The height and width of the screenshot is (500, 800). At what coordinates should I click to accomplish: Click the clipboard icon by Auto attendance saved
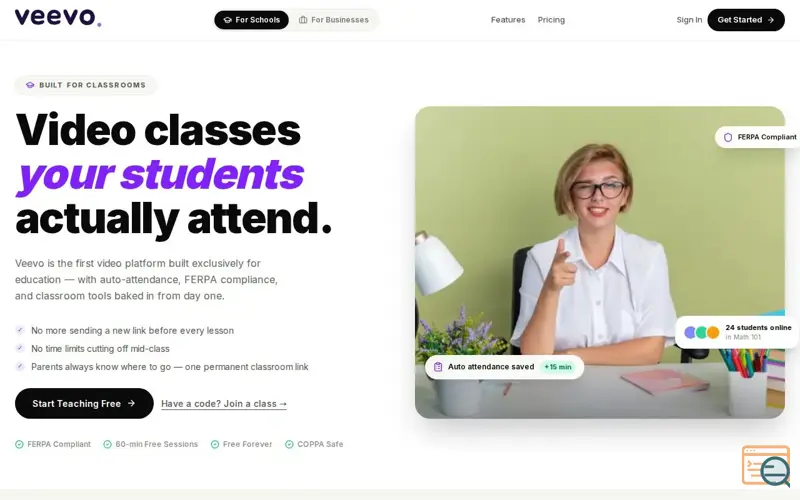(x=438, y=367)
